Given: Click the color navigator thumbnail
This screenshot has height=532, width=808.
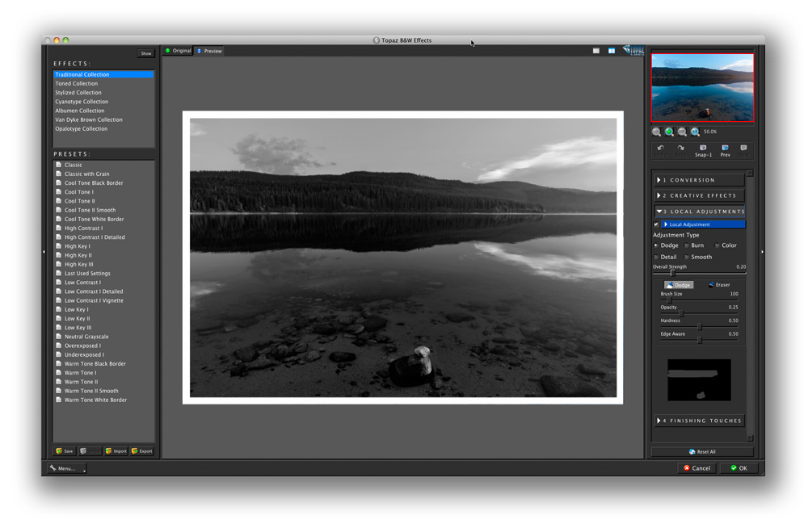Looking at the screenshot, I should pos(702,87).
